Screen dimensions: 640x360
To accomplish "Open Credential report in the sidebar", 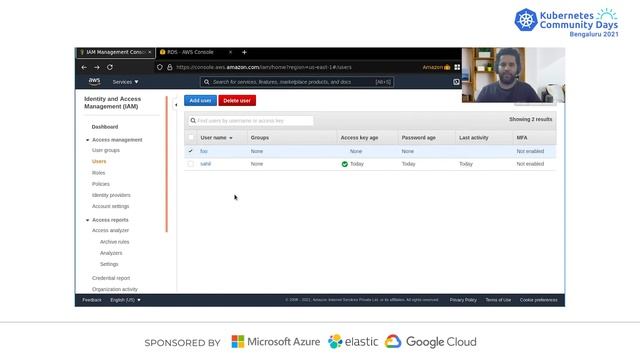I will pos(111,278).
